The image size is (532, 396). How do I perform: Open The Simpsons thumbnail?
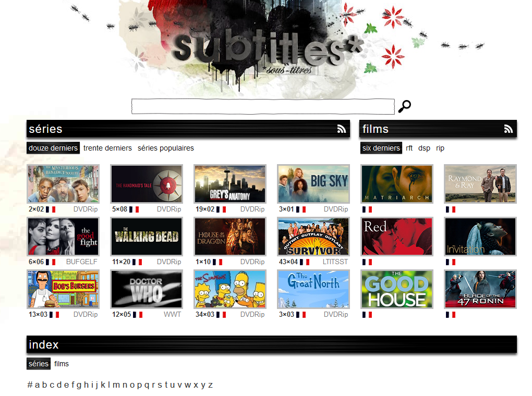[x=230, y=289]
